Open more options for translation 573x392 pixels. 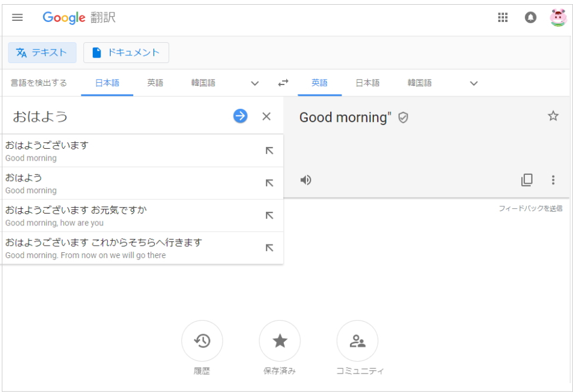pyautogui.click(x=553, y=180)
